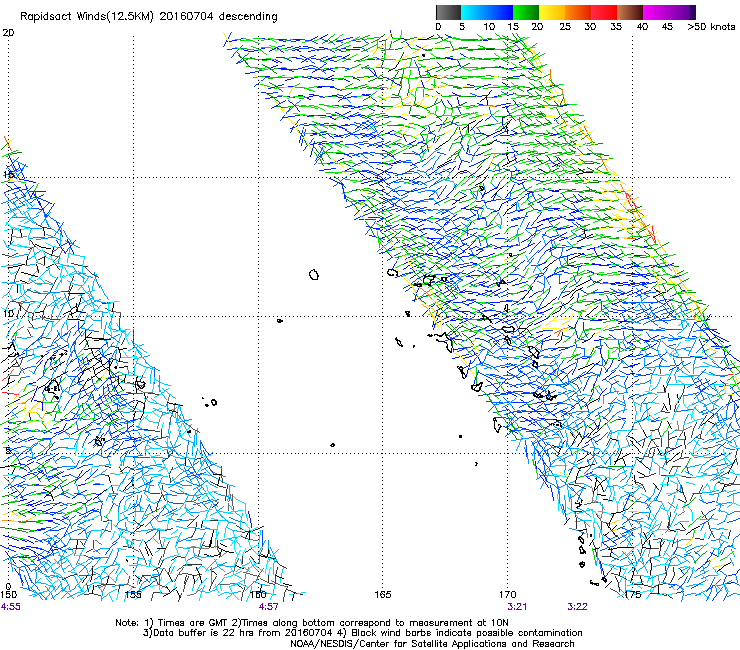Click the '165' longitude axis label

pyautogui.click(x=383, y=594)
